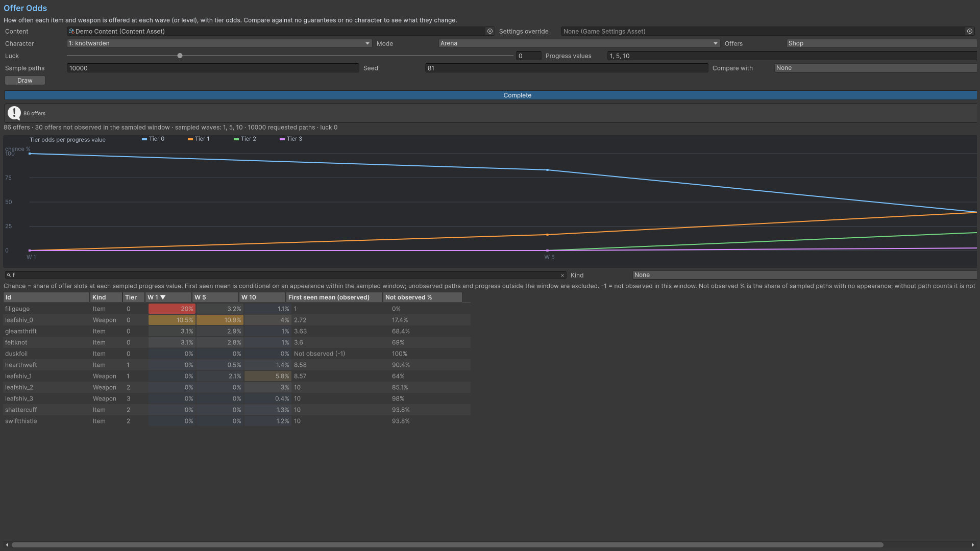Viewport: 980px width, 551px height.
Task: Sort table by W 5 column
Action: 215,297
